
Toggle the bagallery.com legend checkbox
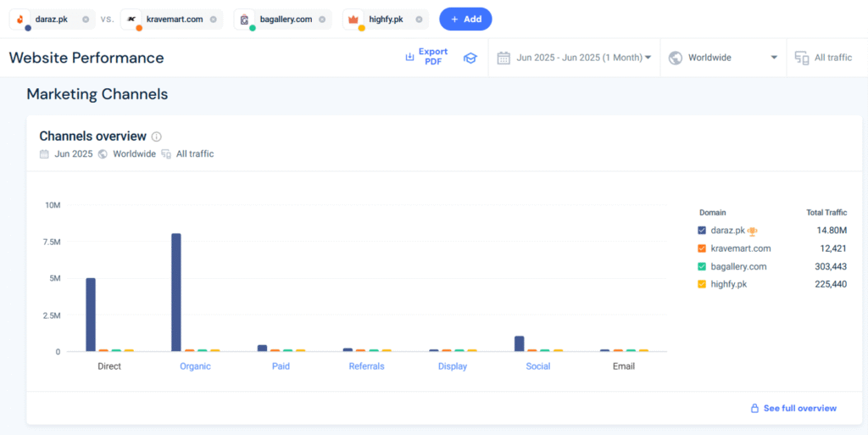click(x=701, y=266)
